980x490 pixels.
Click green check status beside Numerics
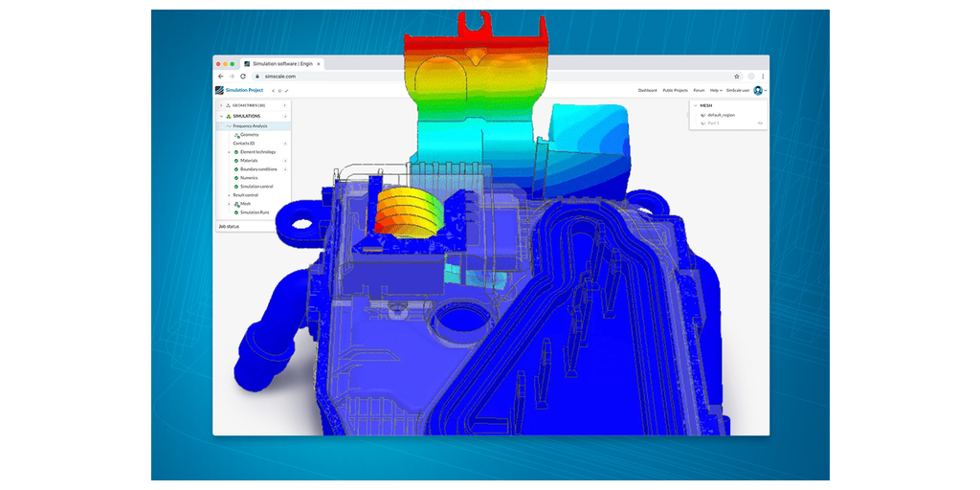236,178
